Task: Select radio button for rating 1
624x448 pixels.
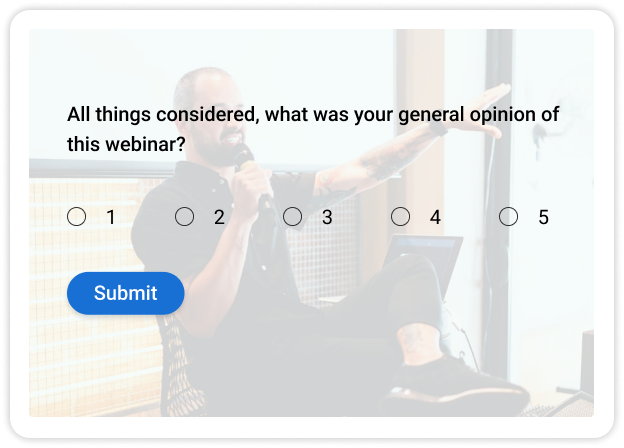Action: [77, 216]
